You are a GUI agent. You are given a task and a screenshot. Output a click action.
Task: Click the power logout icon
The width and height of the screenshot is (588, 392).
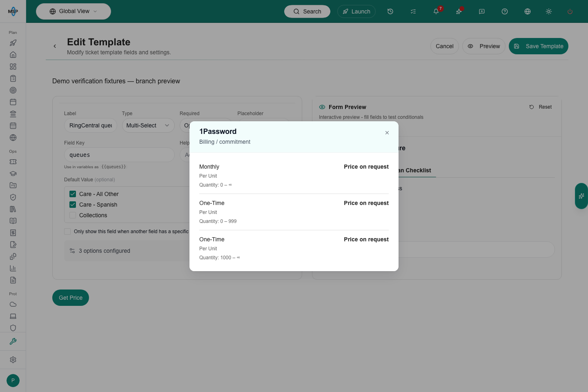[x=570, y=11]
